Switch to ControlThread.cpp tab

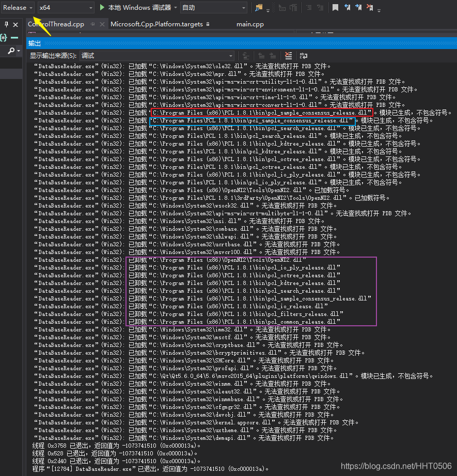(x=56, y=24)
